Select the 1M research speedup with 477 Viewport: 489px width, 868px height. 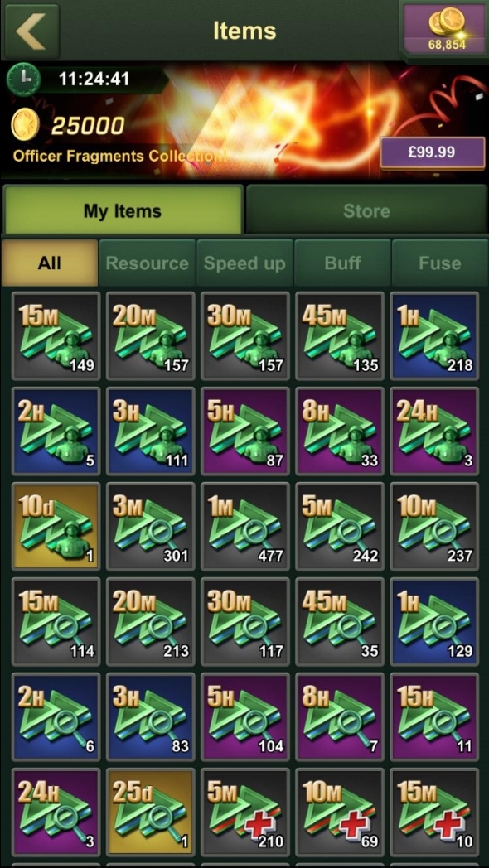click(x=244, y=527)
